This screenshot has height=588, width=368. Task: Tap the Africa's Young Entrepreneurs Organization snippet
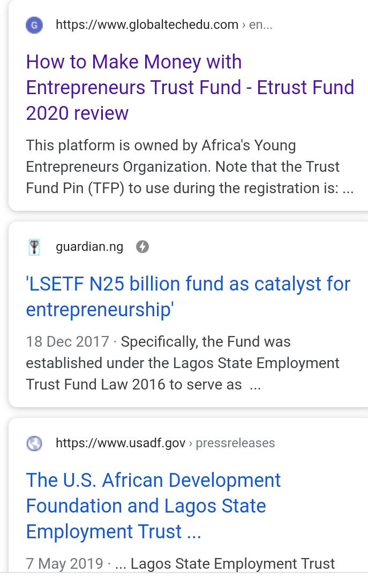coord(161,146)
